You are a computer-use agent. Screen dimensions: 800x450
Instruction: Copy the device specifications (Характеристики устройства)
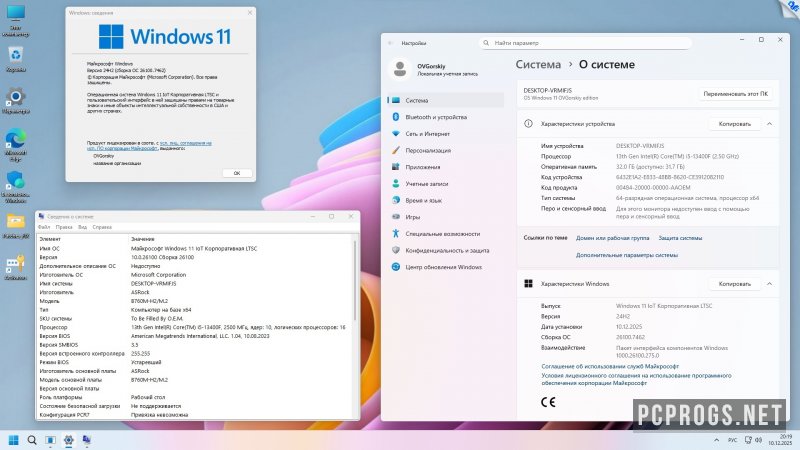point(734,124)
